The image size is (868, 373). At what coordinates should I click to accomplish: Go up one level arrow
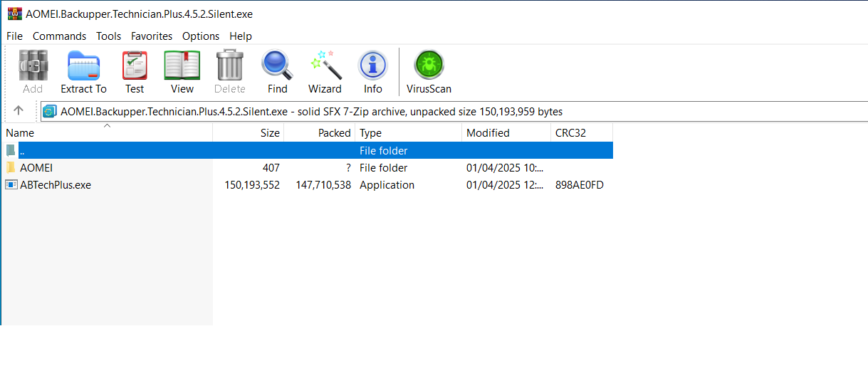19,111
